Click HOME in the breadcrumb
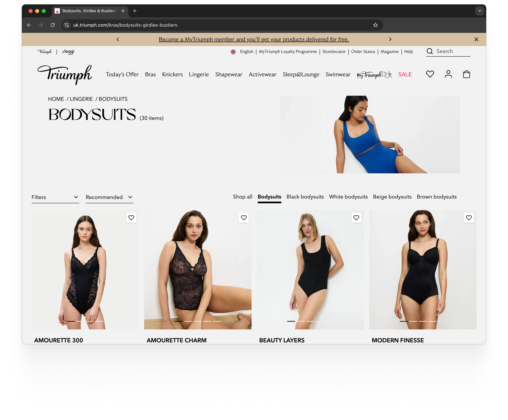508x420 pixels. [x=56, y=99]
